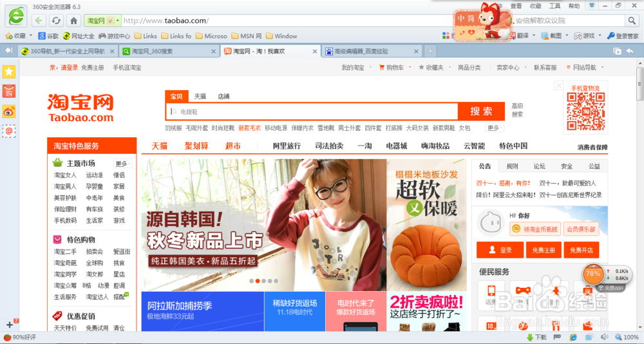Click the orange 搜索 button
The image size is (644, 344).
click(x=481, y=111)
